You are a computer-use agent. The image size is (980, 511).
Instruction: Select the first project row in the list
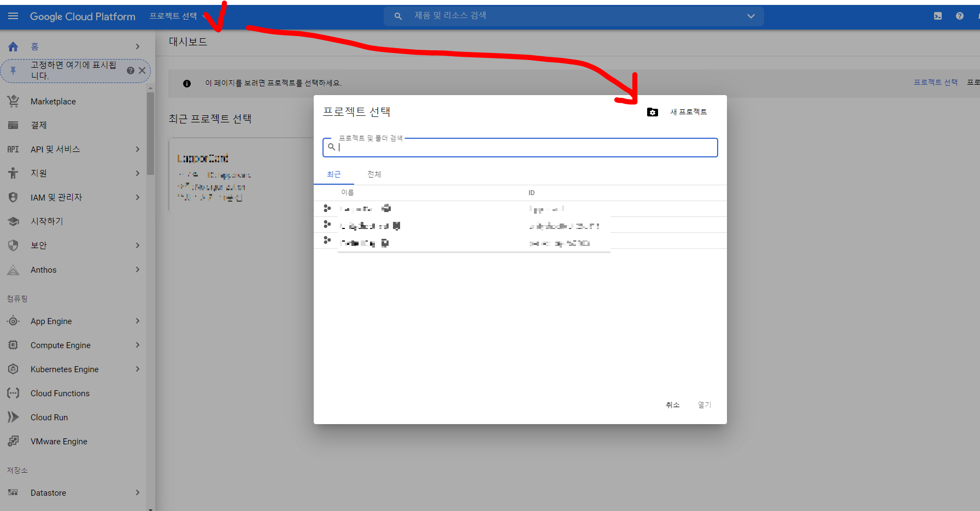[x=520, y=209]
